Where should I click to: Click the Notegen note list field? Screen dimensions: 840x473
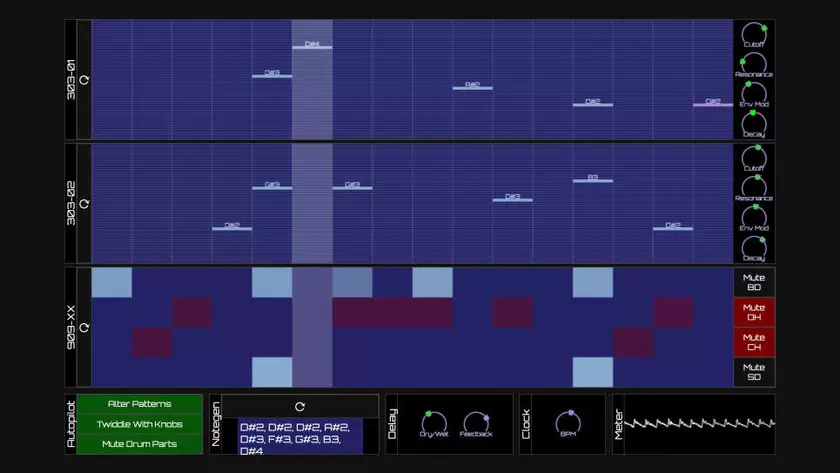[299, 438]
